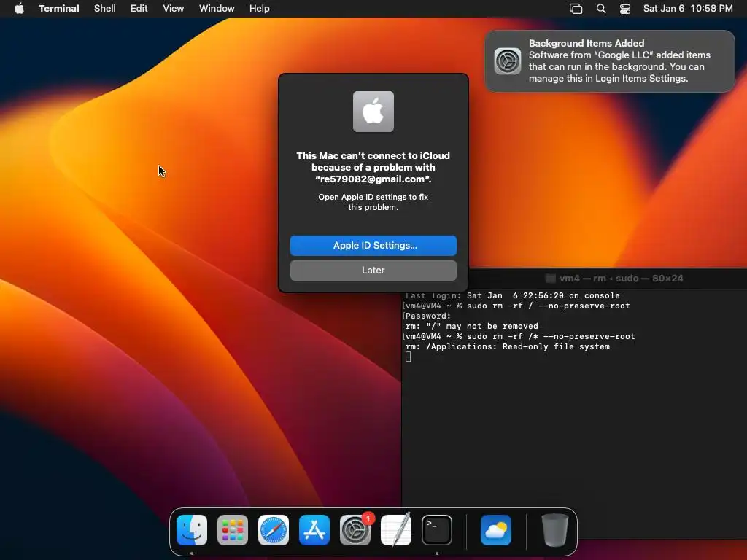The height and width of the screenshot is (560, 747).
Task: Open the Window menu
Action: point(216,8)
